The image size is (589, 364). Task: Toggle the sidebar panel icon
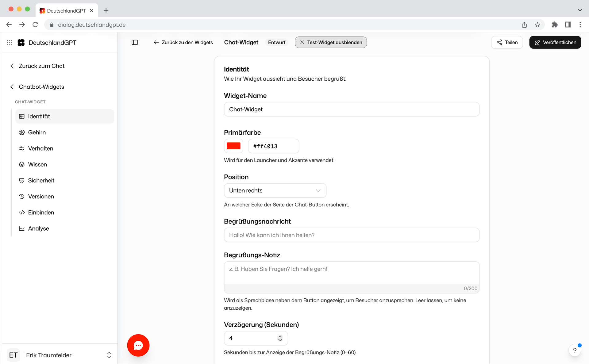point(135,42)
